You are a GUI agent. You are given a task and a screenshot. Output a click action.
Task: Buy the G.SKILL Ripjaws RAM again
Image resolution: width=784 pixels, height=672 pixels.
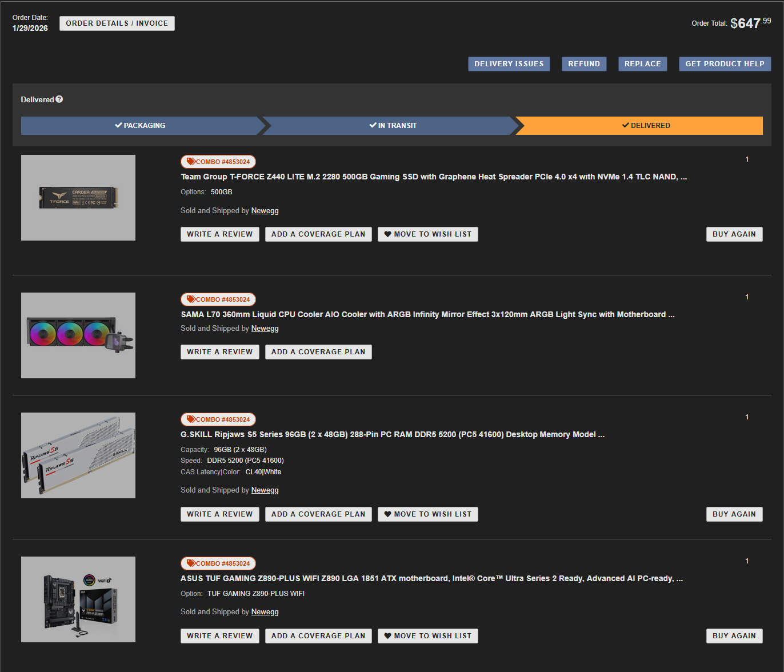pyautogui.click(x=734, y=514)
